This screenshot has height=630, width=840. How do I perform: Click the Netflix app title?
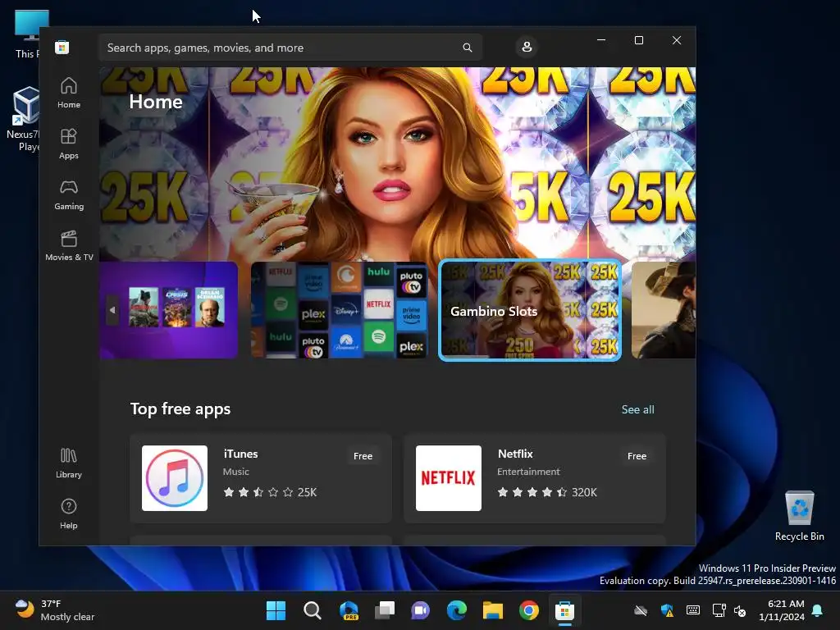(515, 454)
